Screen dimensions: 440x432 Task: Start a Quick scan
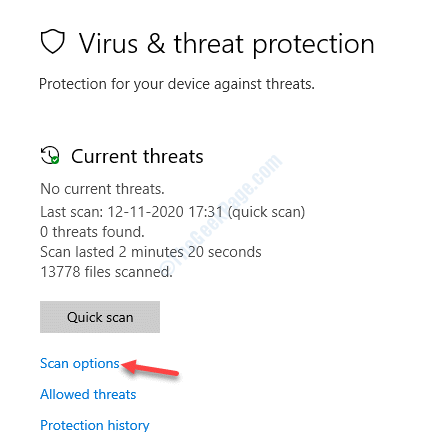pyautogui.click(x=100, y=317)
